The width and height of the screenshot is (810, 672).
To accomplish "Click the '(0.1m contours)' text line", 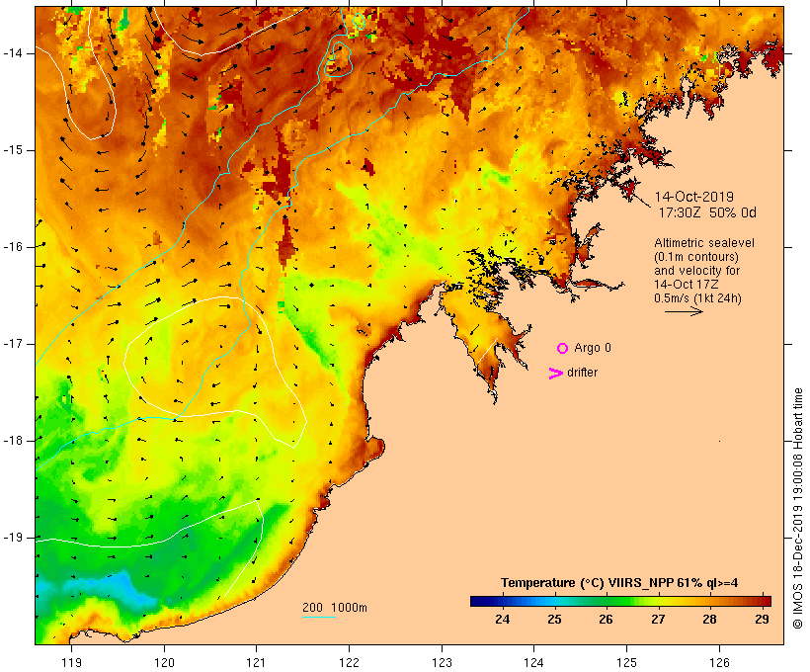I will (x=696, y=257).
